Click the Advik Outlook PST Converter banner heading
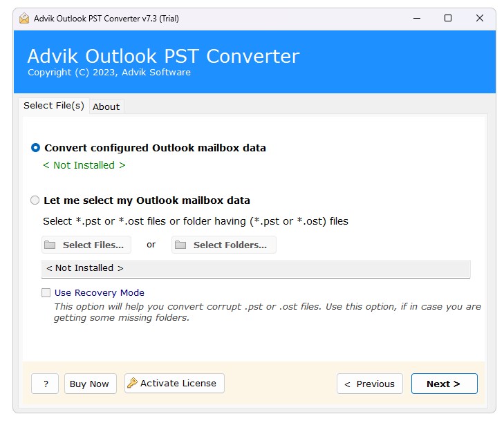Viewport: 504px width, 423px height. [x=164, y=56]
